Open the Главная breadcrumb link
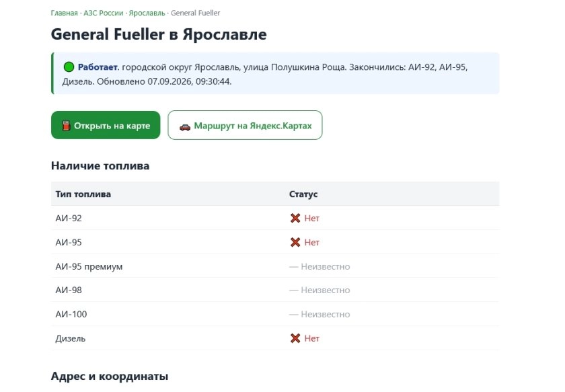The width and height of the screenshot is (565, 392). click(x=64, y=13)
